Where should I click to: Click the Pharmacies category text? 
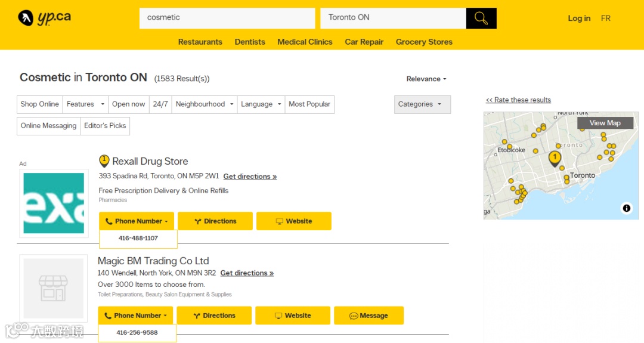[x=113, y=200]
